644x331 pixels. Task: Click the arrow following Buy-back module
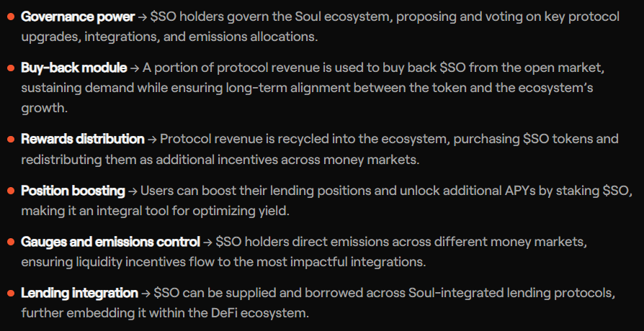pyautogui.click(x=134, y=68)
